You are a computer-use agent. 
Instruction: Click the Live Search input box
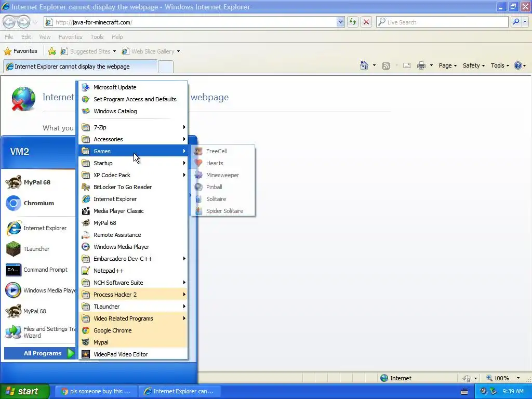pos(442,22)
